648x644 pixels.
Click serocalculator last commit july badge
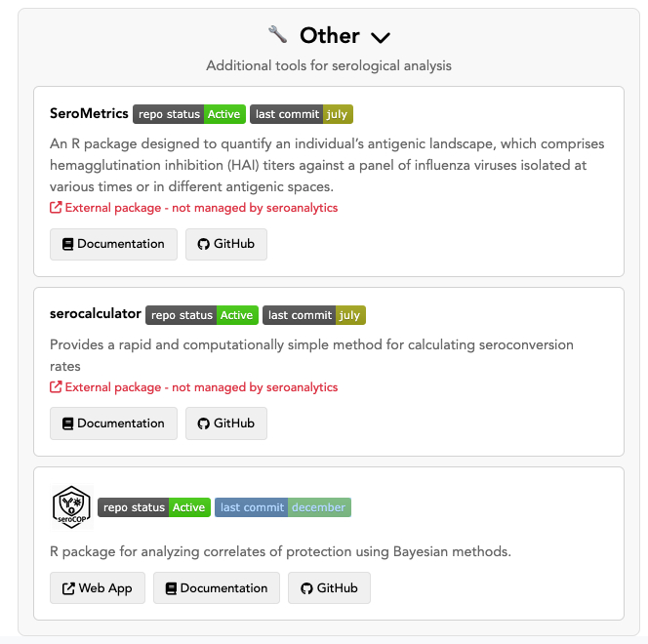pos(314,315)
